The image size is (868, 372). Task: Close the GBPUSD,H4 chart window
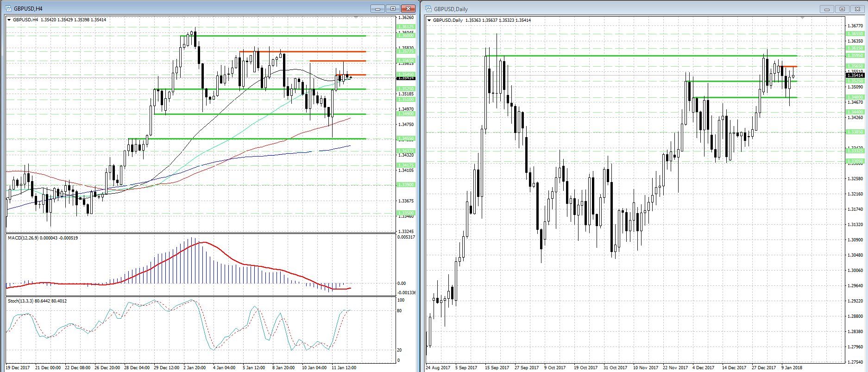click(408, 8)
